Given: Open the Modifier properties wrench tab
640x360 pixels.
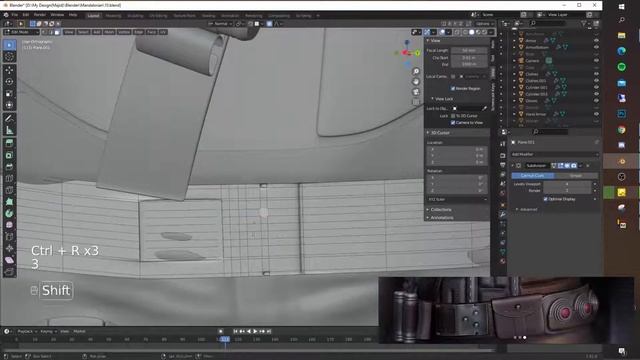Looking at the screenshot, I should tap(503, 214).
